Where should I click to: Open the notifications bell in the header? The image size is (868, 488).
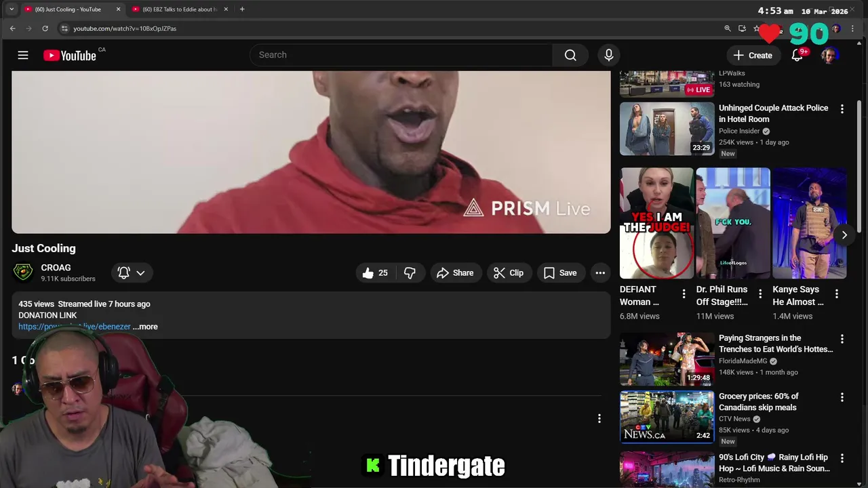coord(797,55)
